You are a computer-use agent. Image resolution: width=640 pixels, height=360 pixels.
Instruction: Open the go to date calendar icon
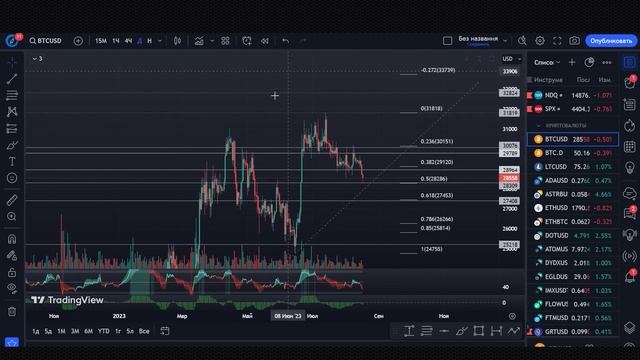[x=164, y=331]
